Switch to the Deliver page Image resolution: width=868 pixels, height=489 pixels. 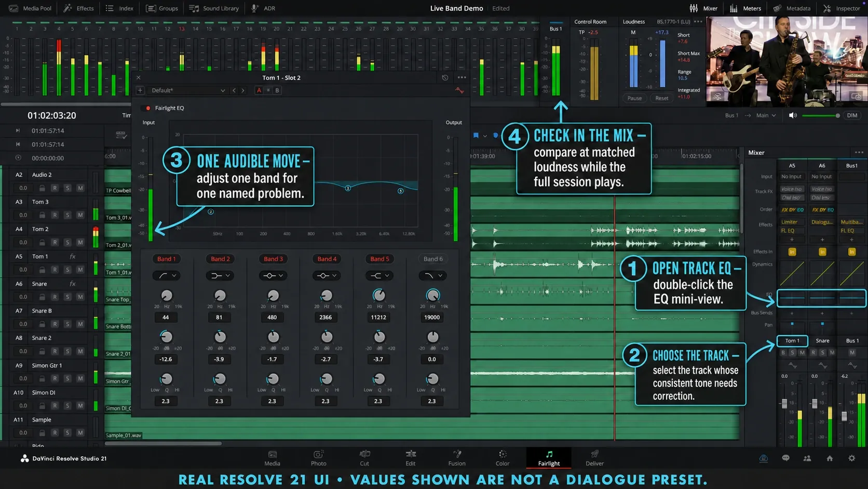(x=594, y=458)
